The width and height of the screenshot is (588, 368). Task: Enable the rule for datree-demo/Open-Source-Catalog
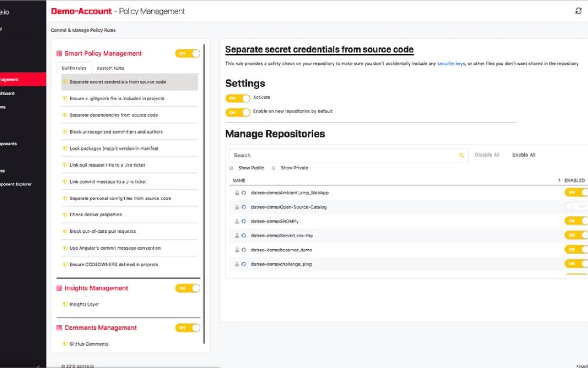(x=576, y=207)
